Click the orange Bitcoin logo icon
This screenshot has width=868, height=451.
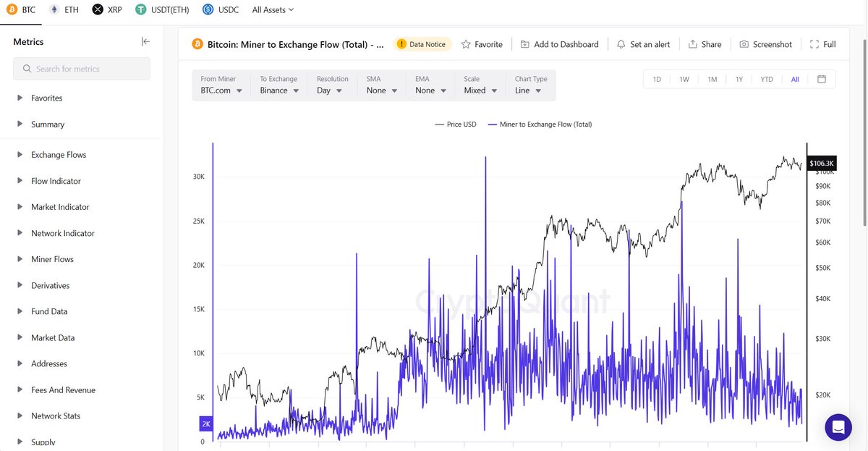[10, 10]
